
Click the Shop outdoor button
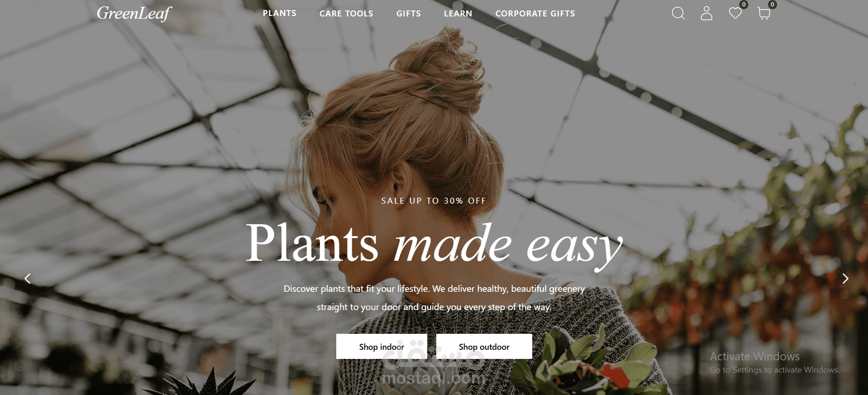[x=484, y=347]
